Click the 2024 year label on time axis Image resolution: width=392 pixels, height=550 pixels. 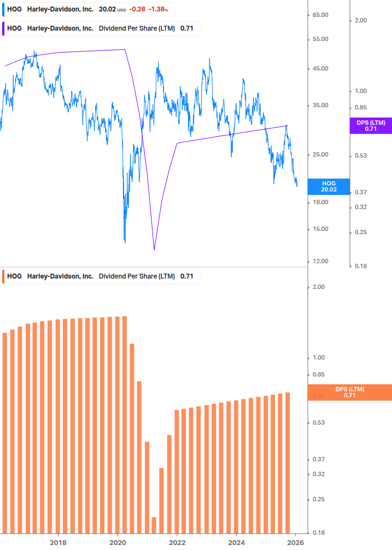coord(237,543)
